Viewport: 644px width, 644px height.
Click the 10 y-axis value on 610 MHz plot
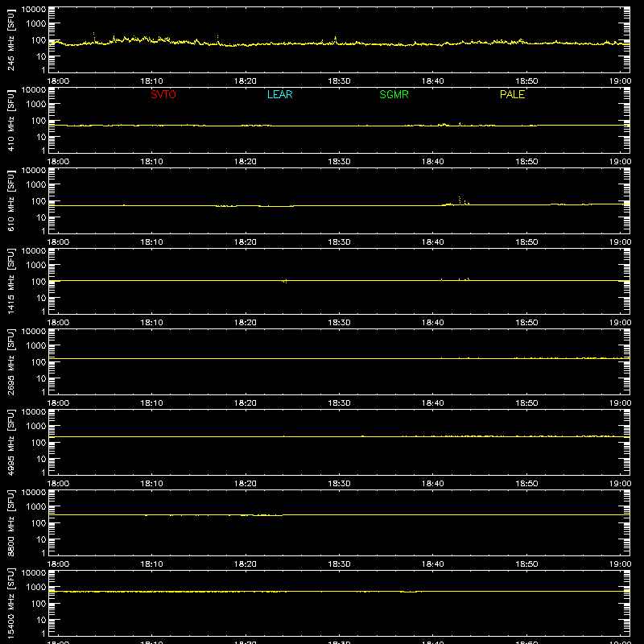41,217
